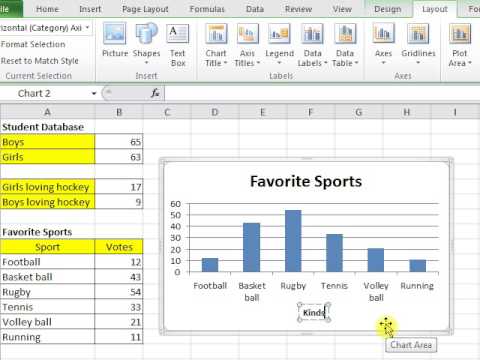Screen dimensions: 480x360
Task: Switch to Formulas tab
Action: (x=207, y=9)
